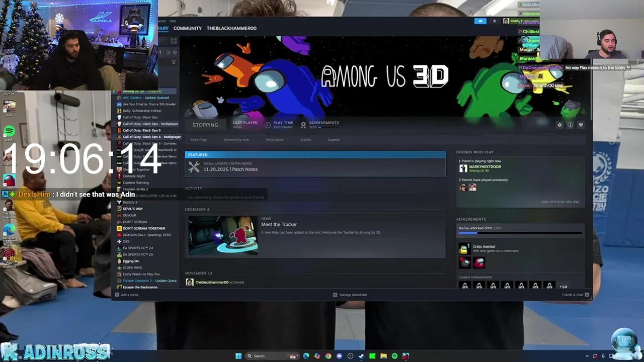
Task: Open the Spotify desktop shortcut
Action: click(x=9, y=133)
